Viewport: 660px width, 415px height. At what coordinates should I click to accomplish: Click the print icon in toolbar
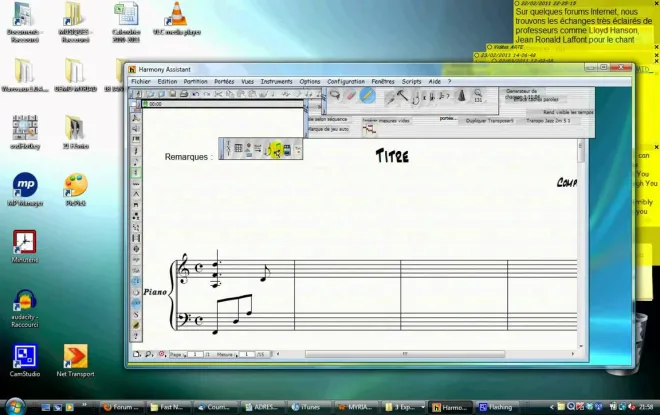coord(184,94)
